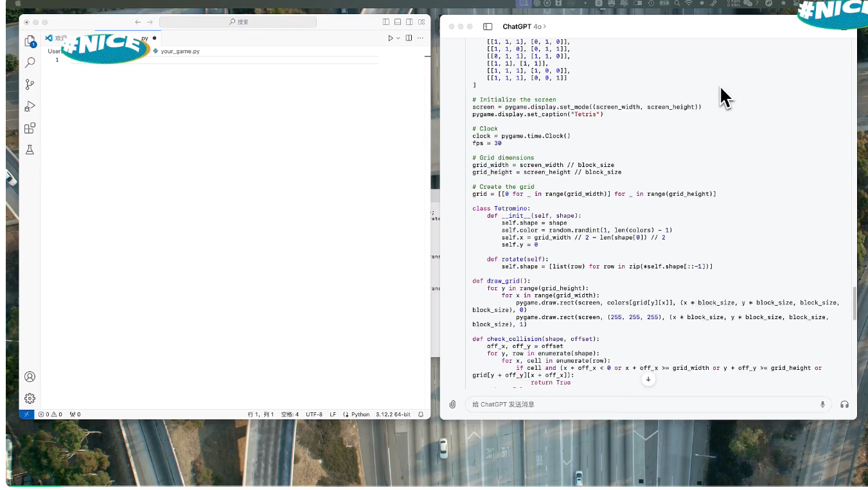Click the 'clock = pygame.time.Clock()' line
The height and width of the screenshot is (490, 868).
[x=521, y=136]
